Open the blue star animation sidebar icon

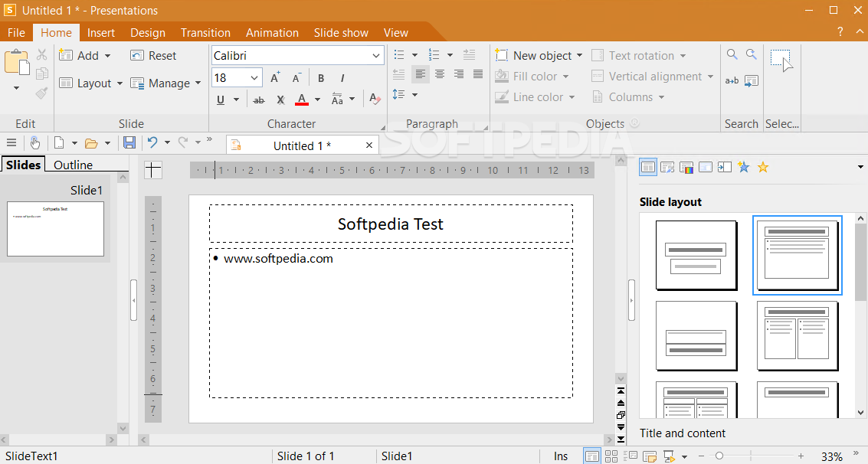(743, 166)
